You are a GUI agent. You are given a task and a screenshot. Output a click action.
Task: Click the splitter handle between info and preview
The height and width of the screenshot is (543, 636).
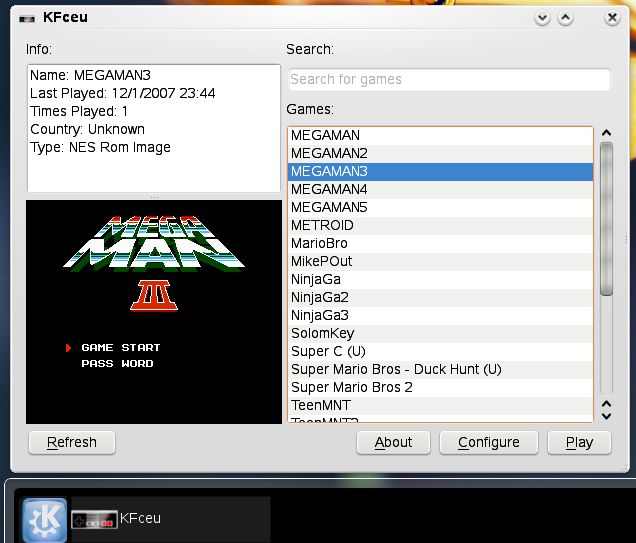(154, 197)
